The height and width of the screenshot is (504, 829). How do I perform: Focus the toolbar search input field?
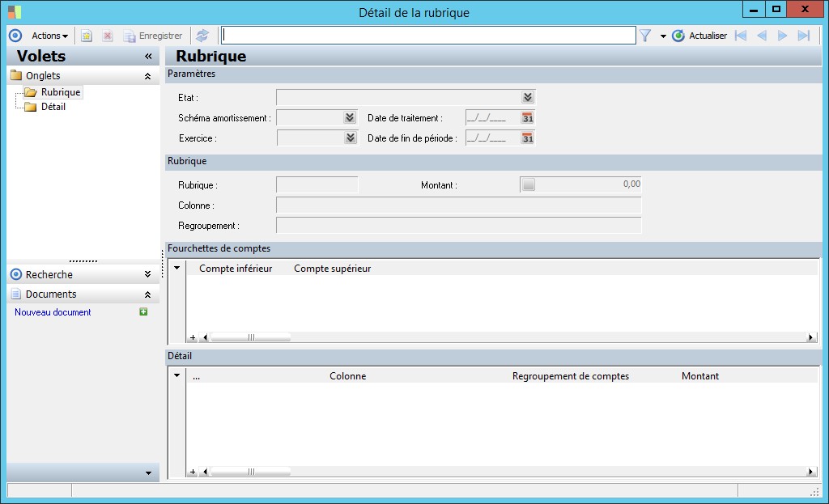point(428,36)
